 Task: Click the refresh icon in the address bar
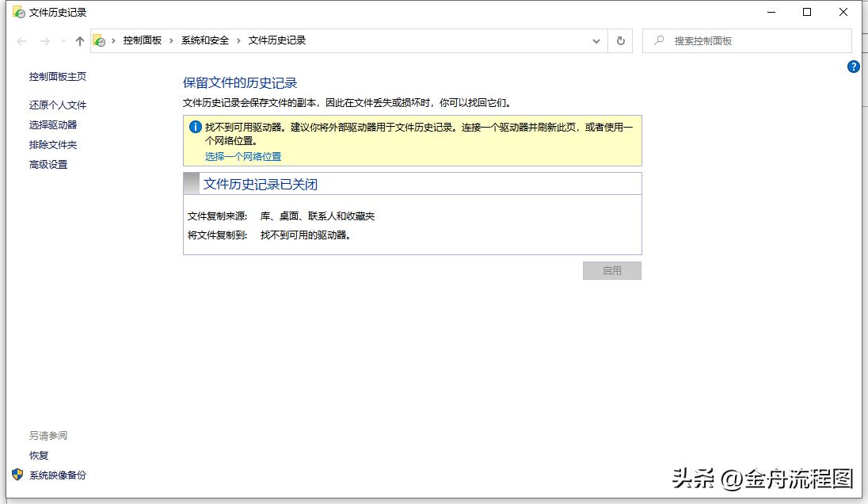coord(620,40)
